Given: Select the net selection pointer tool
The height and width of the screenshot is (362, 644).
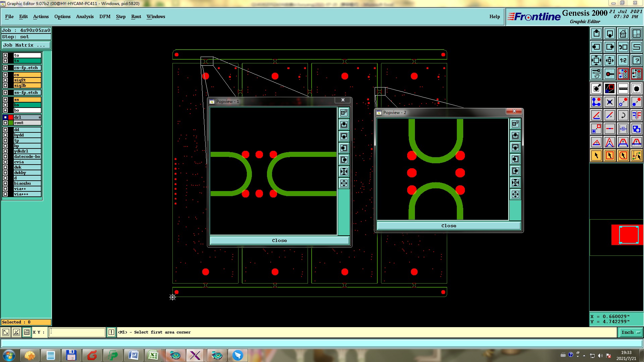Looking at the screenshot, I should [x=636, y=156].
